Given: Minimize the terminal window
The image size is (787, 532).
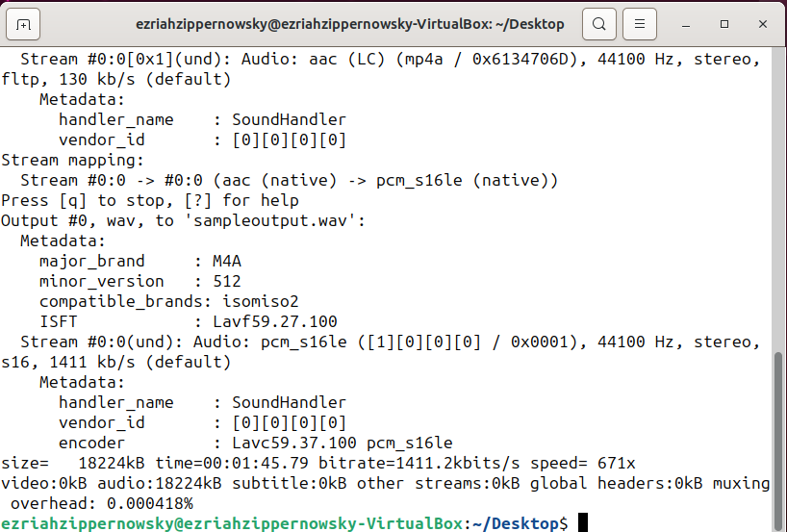Looking at the screenshot, I should 686,24.
